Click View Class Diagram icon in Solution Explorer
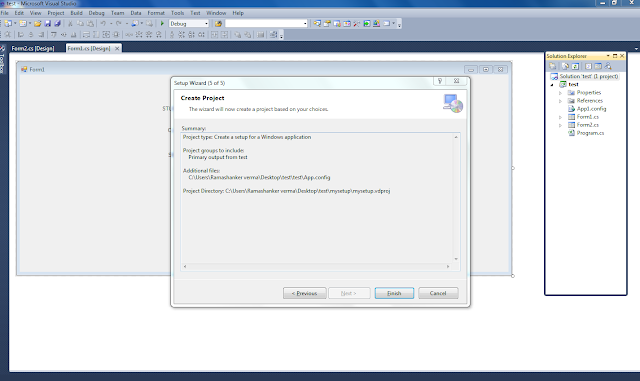This screenshot has height=381, width=640. (x=608, y=66)
